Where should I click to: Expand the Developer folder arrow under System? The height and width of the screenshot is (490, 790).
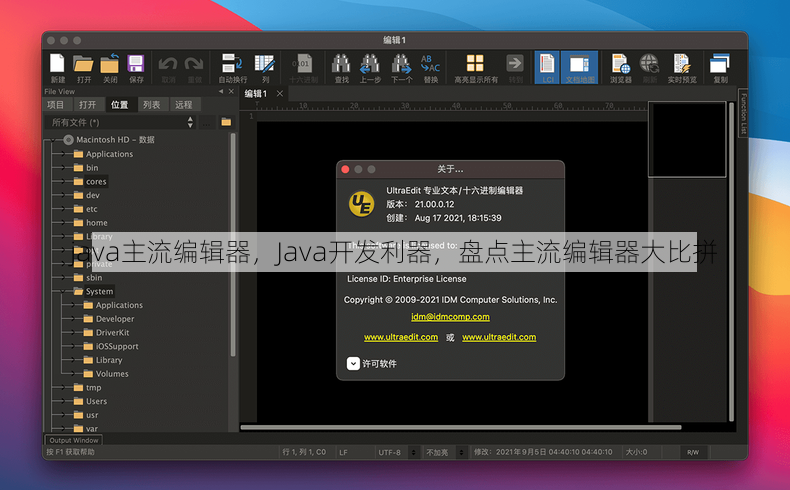(73, 319)
